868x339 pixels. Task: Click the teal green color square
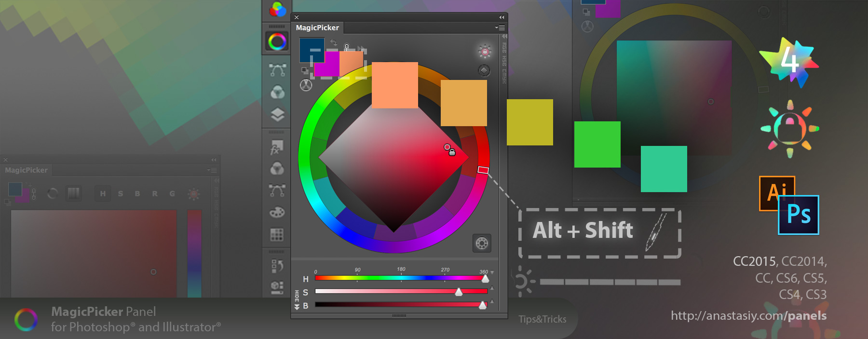pos(664,169)
